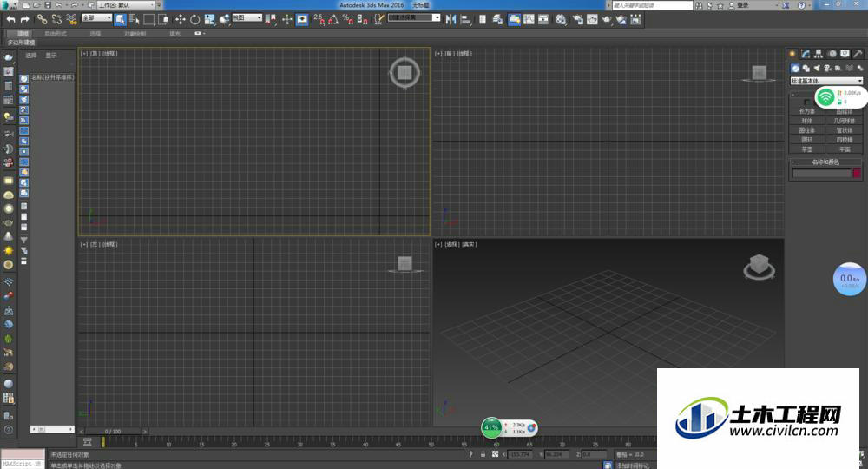Select the Lights category icon

click(817, 68)
